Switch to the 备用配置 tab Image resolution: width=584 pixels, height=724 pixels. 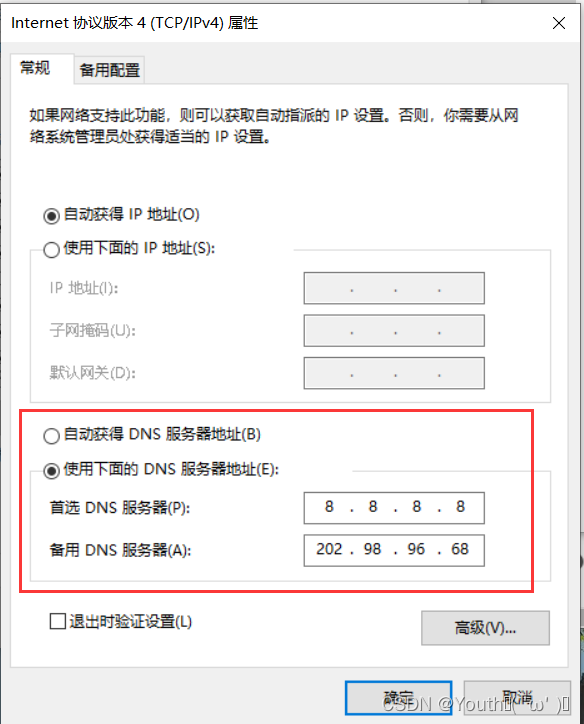click(110, 70)
